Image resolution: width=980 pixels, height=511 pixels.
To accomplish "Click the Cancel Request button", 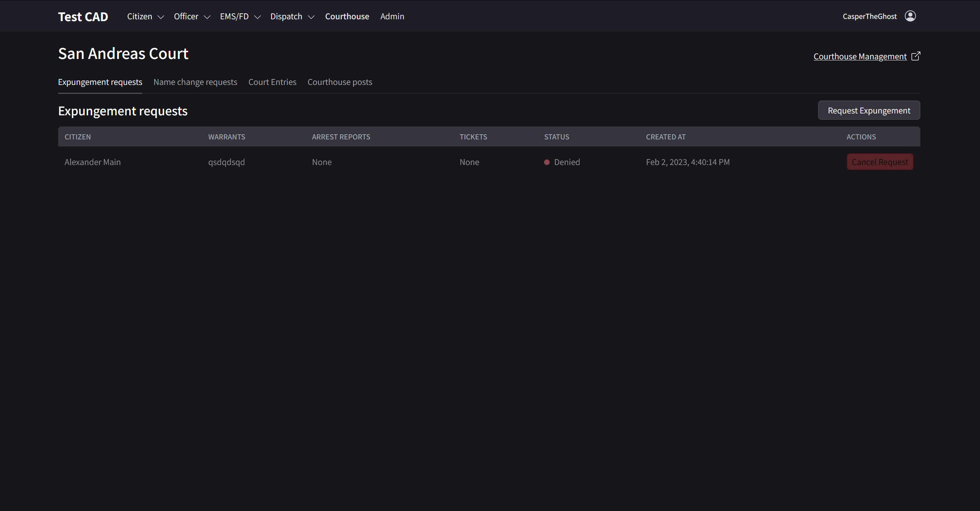I will (x=879, y=162).
